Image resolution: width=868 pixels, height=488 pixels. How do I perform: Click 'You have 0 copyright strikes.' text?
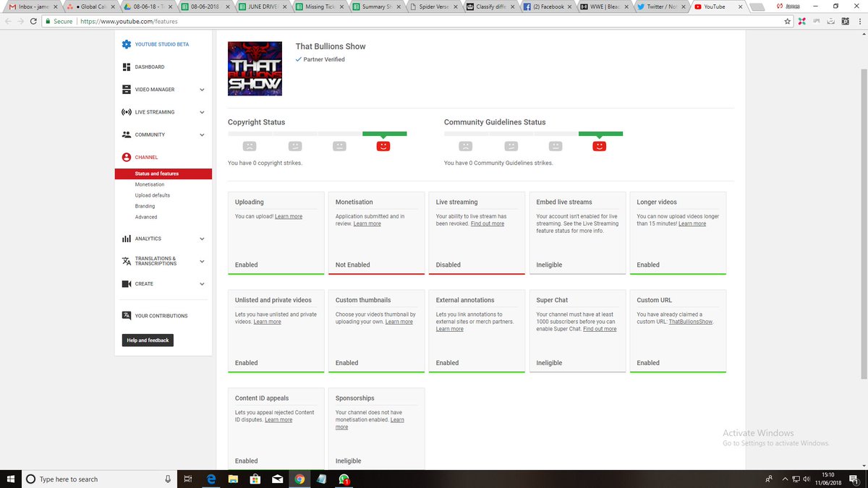pyautogui.click(x=265, y=163)
